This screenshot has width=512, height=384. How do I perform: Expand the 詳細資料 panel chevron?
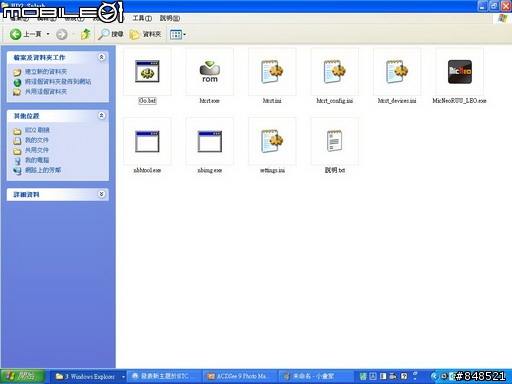pos(102,194)
